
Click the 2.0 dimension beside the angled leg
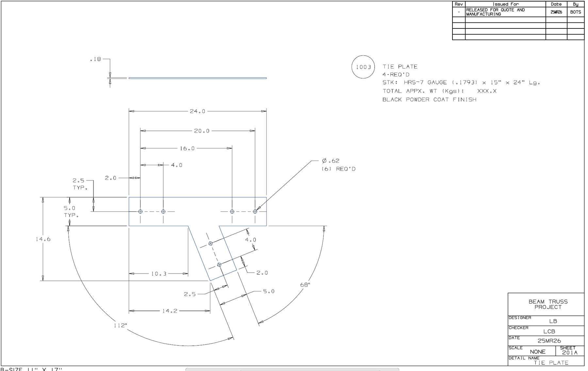(262, 273)
